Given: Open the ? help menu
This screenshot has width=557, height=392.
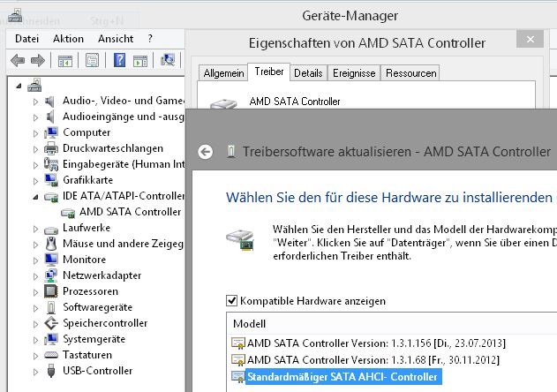Looking at the screenshot, I should [150, 38].
